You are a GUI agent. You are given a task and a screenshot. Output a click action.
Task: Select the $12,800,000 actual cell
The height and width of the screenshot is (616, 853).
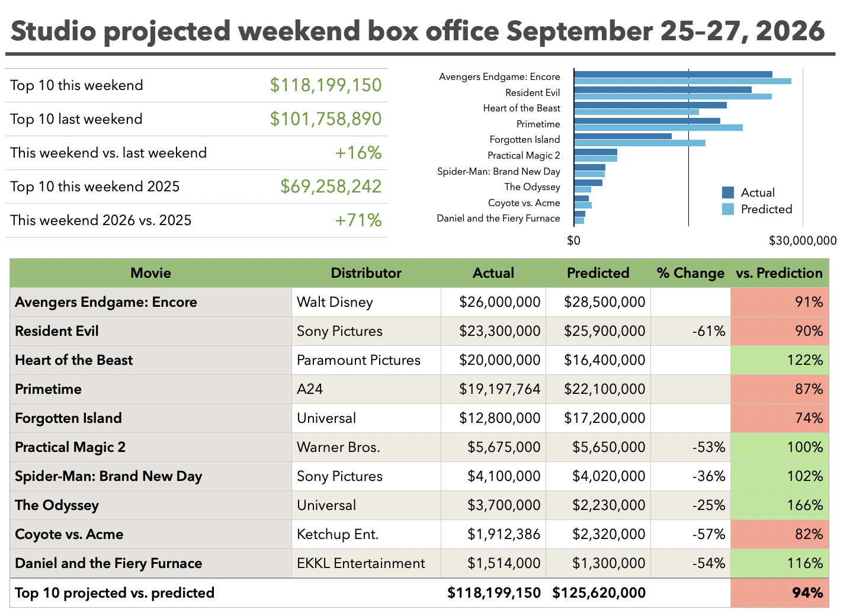coord(493,418)
